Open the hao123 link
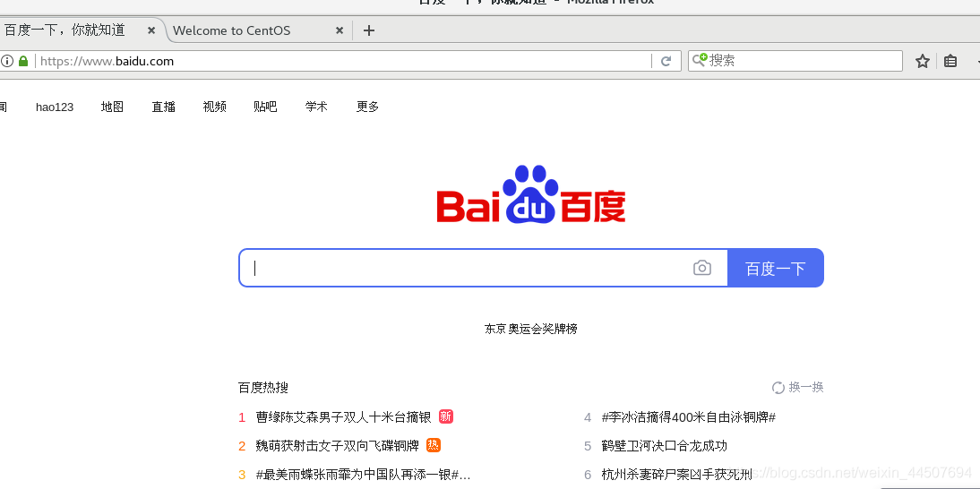Viewport: 980px width, 489px height. [55, 107]
